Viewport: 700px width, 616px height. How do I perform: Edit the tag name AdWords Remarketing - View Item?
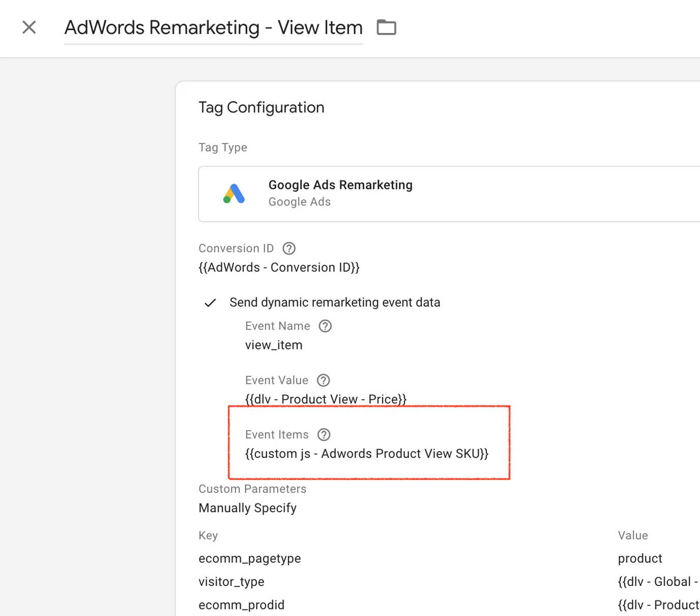(214, 27)
